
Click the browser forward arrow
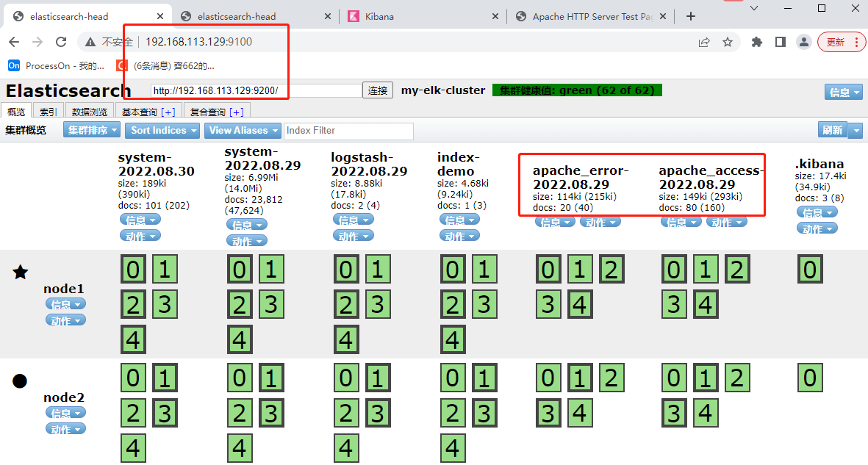point(37,42)
